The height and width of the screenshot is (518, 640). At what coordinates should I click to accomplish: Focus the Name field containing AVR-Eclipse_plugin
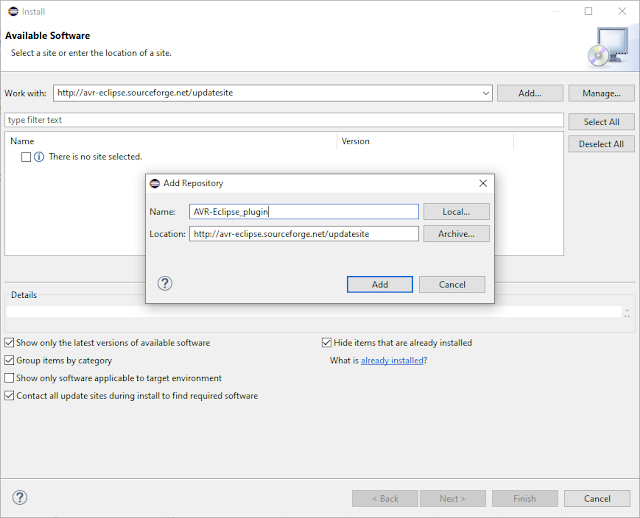(x=304, y=212)
